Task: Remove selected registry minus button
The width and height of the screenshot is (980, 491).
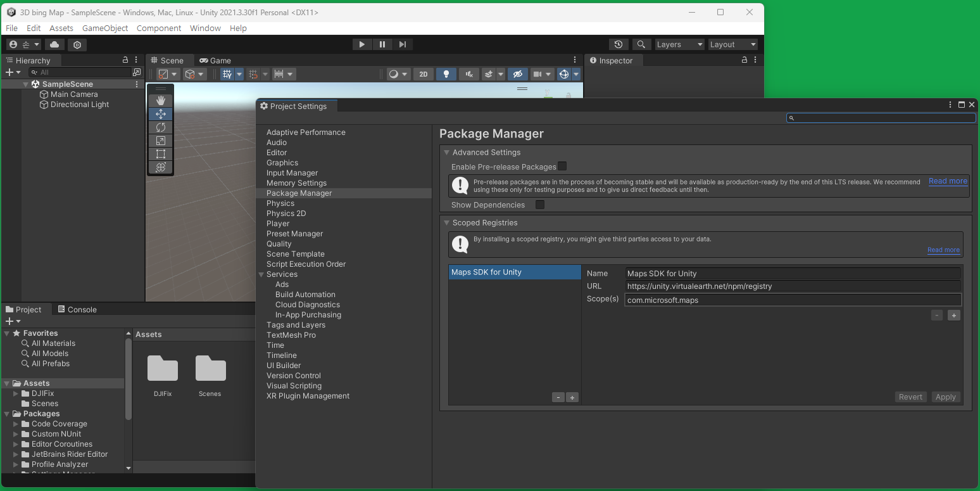Action: pos(558,397)
